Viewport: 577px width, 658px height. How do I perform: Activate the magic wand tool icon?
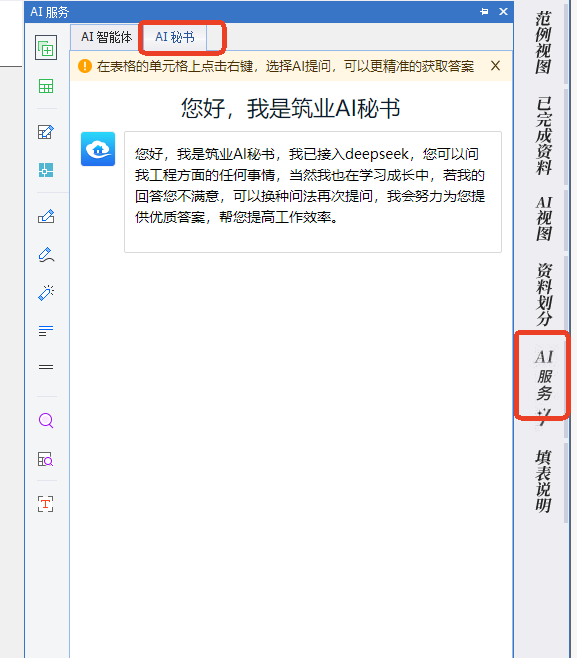pos(46,292)
